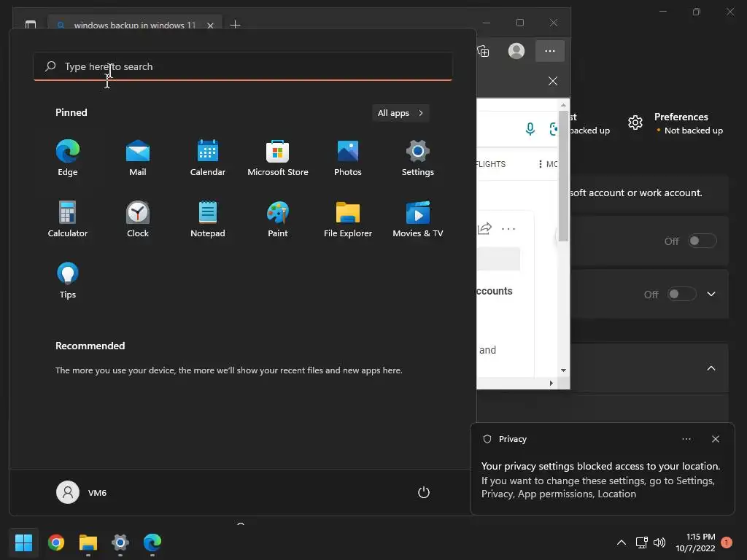
Task: Launch the Photos app
Action: 348,157
